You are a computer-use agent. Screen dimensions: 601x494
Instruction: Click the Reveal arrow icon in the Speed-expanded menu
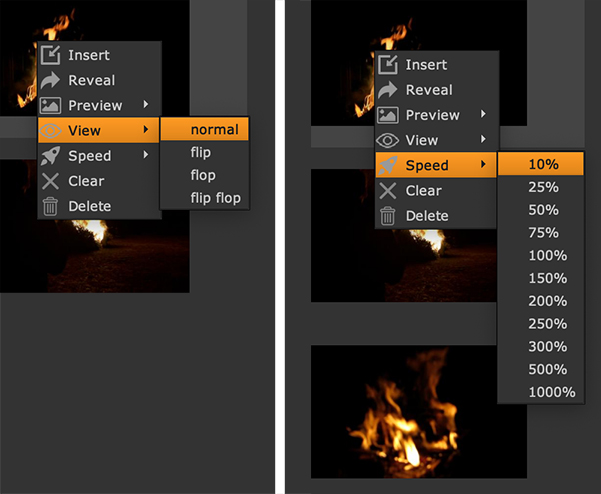[x=388, y=90]
